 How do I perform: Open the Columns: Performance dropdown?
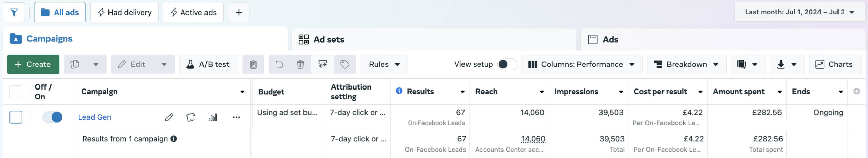(x=581, y=64)
